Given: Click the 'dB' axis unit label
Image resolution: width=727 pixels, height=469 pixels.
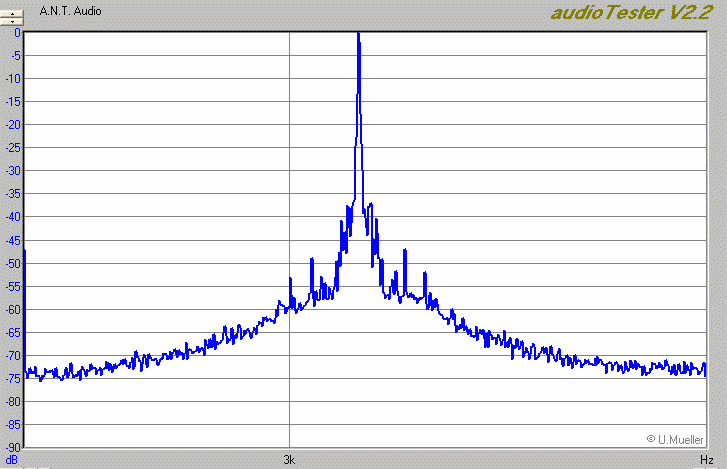Looking at the screenshot, I should click(x=11, y=460).
